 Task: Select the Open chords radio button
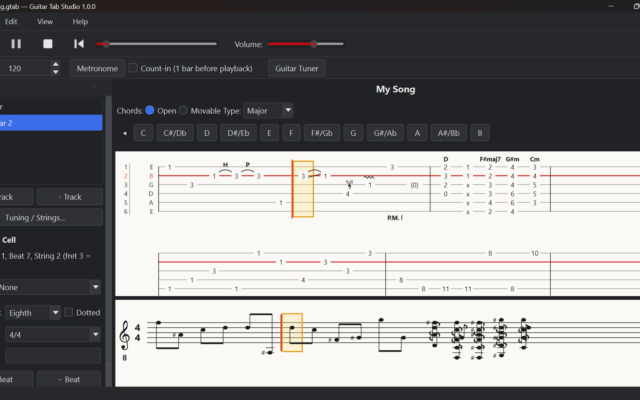tap(150, 110)
